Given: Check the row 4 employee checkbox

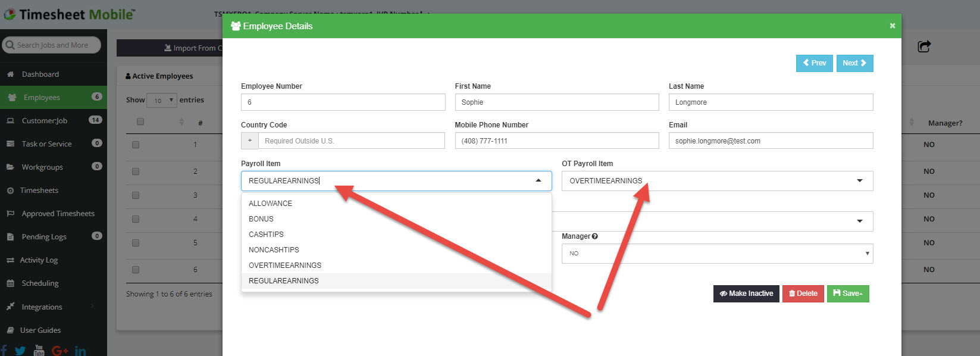Looking at the screenshot, I should pyautogui.click(x=136, y=219).
